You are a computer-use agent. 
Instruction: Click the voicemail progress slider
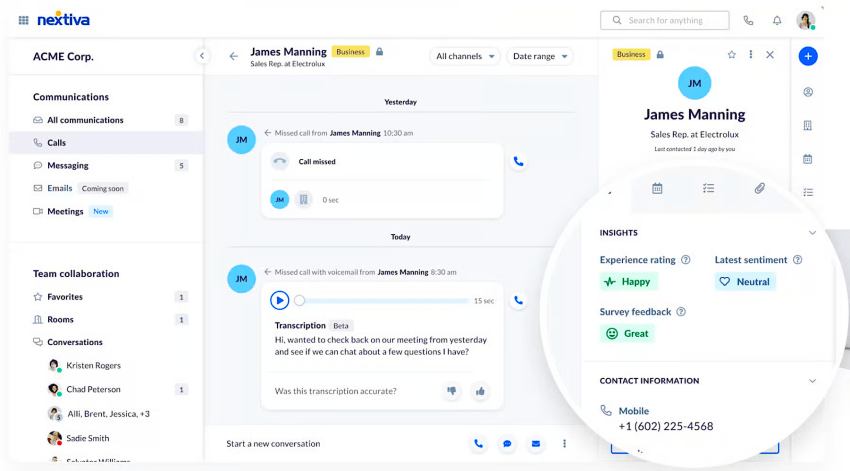tap(383, 300)
